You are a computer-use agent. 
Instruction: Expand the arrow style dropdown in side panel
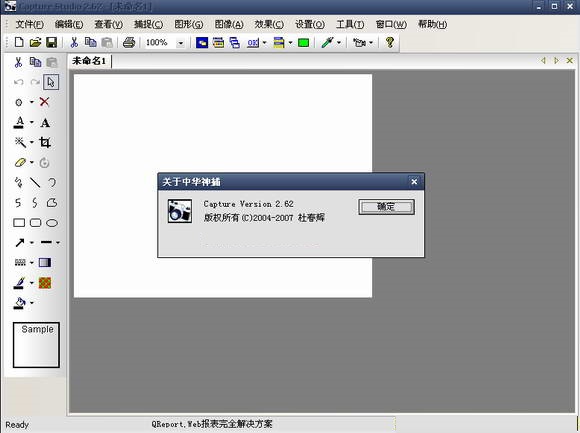point(31,243)
